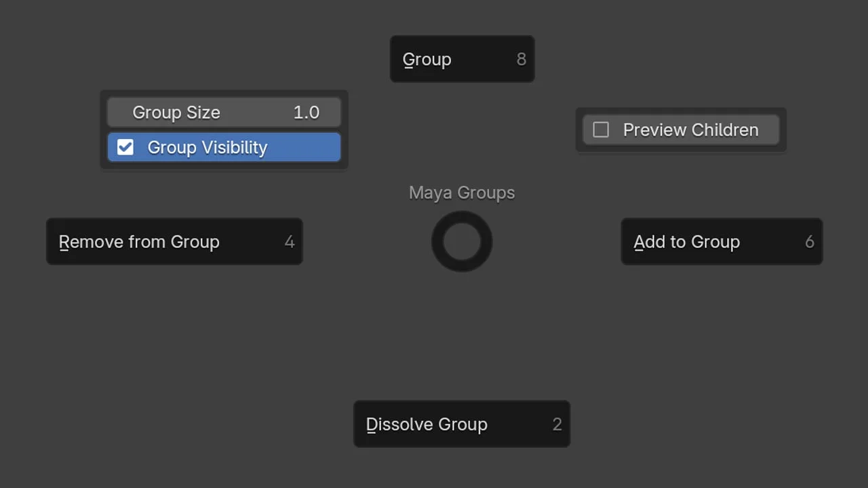Uncheck the Group Visibility toggle
This screenshot has height=488, width=868.
click(125, 147)
